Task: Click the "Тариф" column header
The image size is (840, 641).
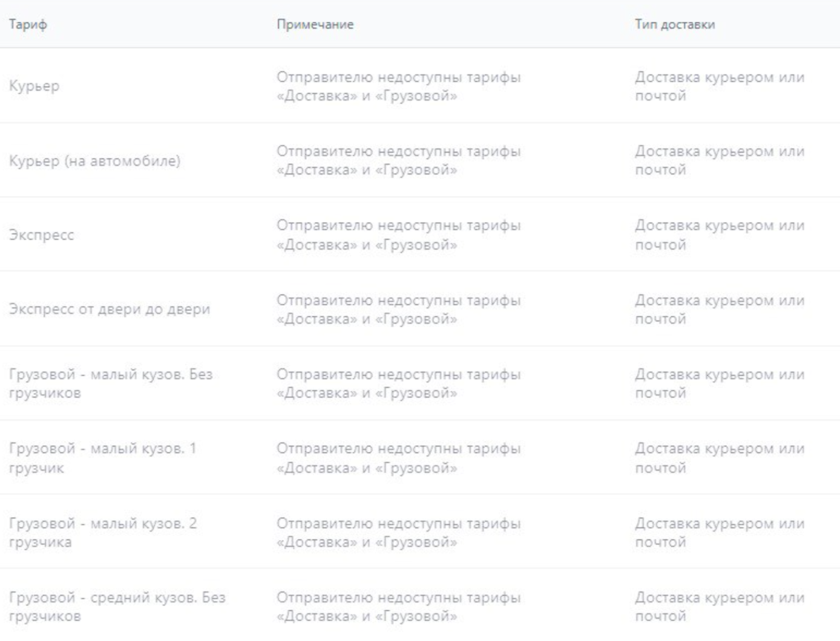Action: click(x=28, y=25)
